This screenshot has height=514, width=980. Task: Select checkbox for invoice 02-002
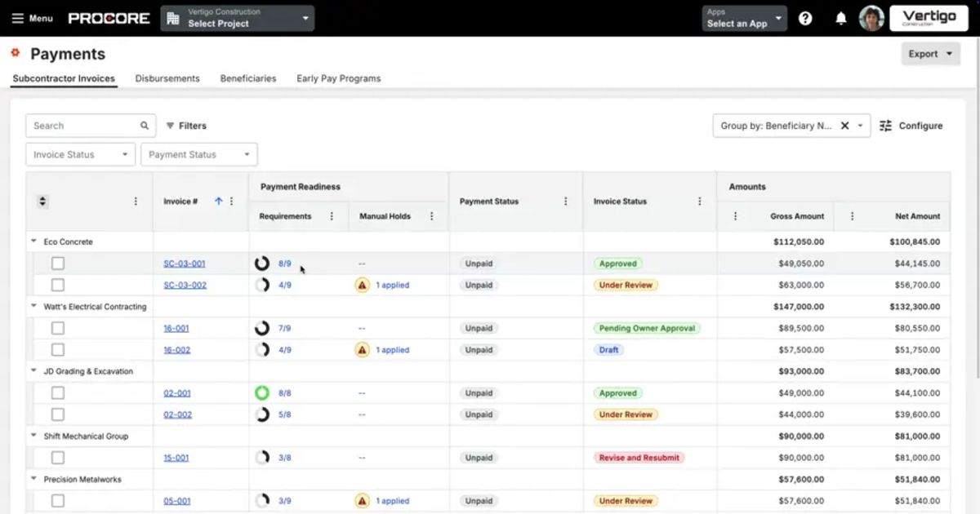coord(58,414)
